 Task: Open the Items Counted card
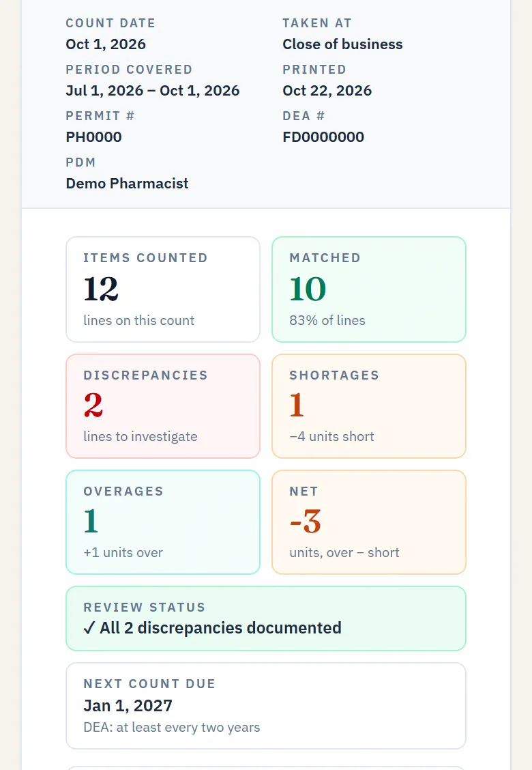click(x=163, y=289)
